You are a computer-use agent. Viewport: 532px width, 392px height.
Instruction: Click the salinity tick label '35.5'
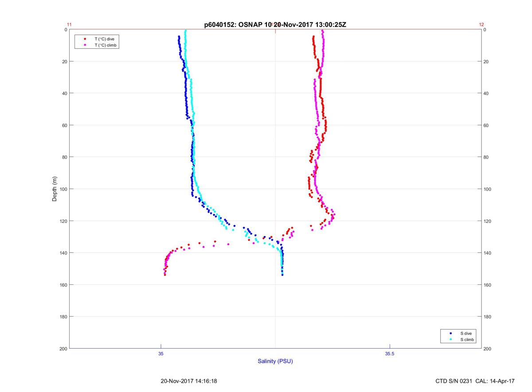(389, 353)
